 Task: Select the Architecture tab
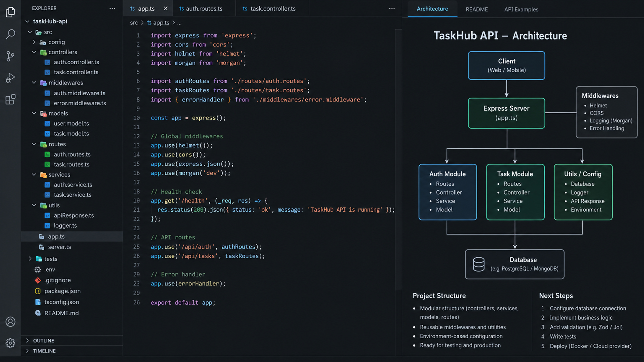[432, 9]
